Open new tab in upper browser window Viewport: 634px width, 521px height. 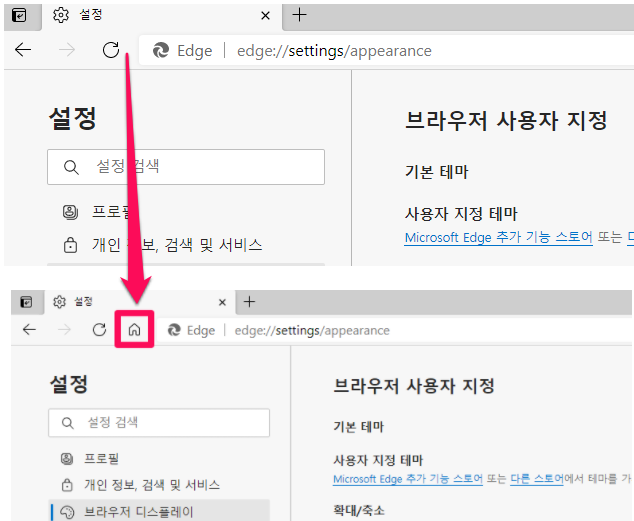tap(300, 15)
